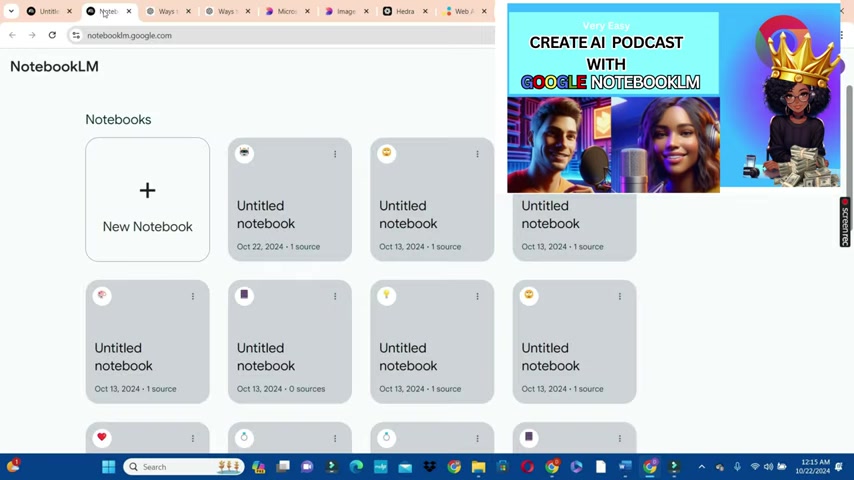
Task: Open File Explorer from taskbar
Action: [478, 467]
